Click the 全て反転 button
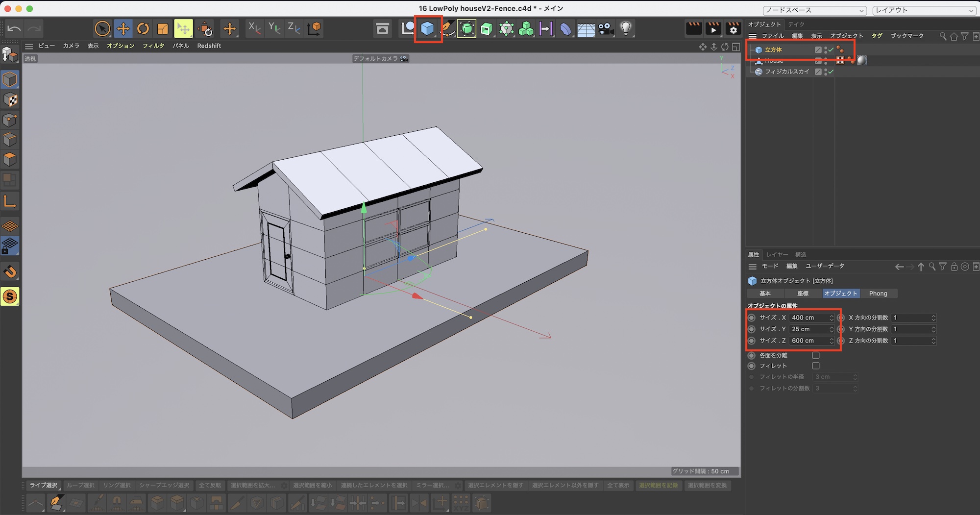This screenshot has height=515, width=980. pos(210,485)
